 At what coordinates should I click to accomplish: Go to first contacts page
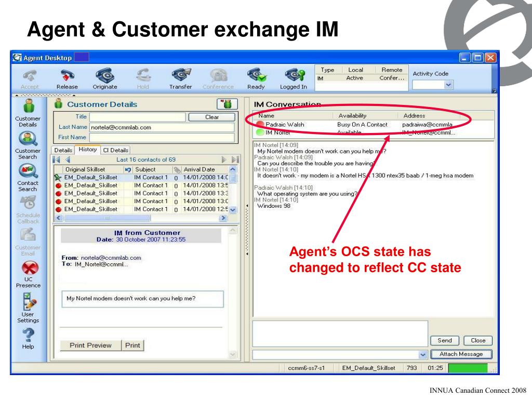point(57,159)
